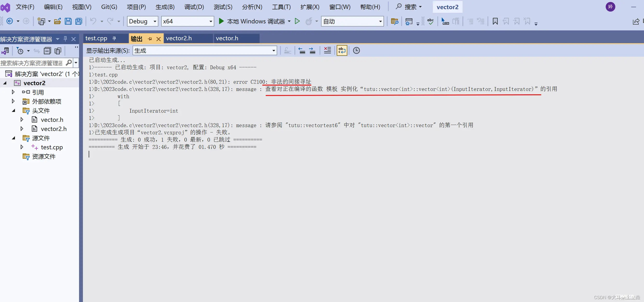Open the 窗口(W) menu
The height and width of the screenshot is (302, 644).
point(340,7)
